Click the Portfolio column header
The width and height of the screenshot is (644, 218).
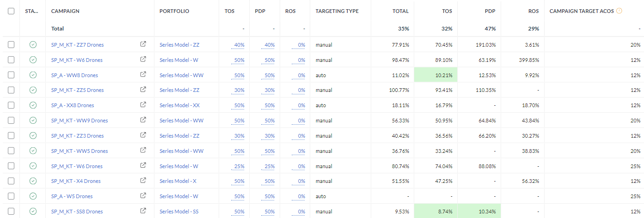click(x=174, y=11)
